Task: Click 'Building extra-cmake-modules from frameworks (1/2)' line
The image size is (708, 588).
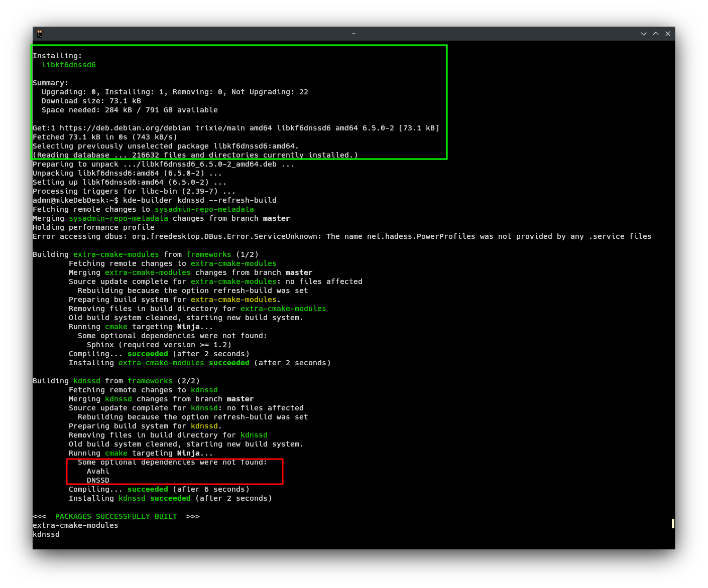Action: coord(146,254)
